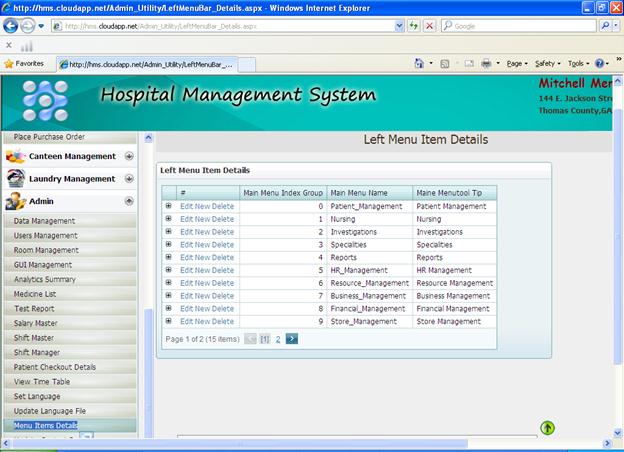Image resolution: width=624 pixels, height=452 pixels.
Task: Click the browser Stop icon
Action: (x=429, y=25)
